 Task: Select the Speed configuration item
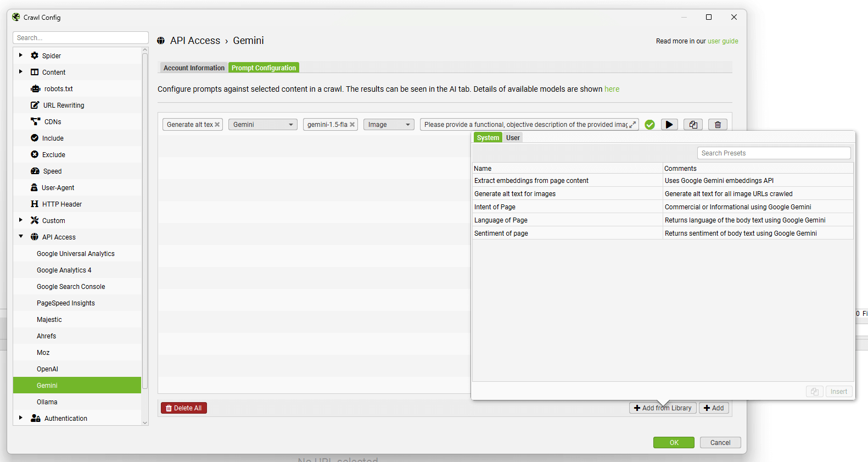pyautogui.click(x=52, y=171)
